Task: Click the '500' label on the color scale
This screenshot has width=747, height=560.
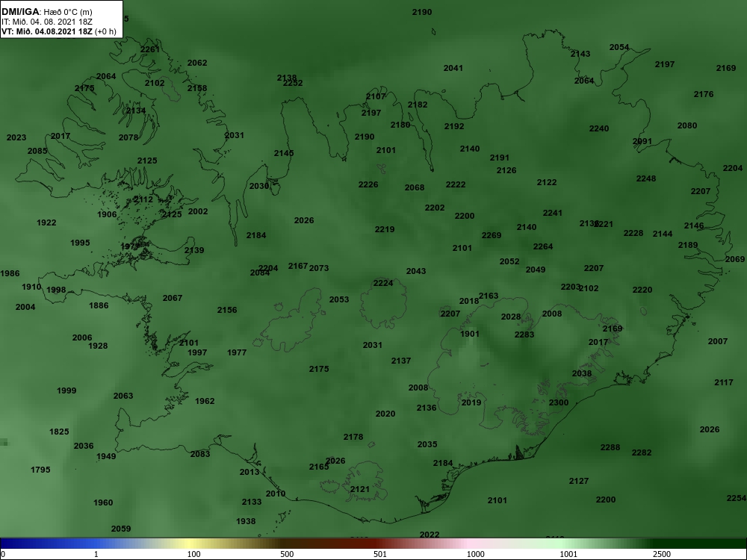Action: tap(288, 554)
